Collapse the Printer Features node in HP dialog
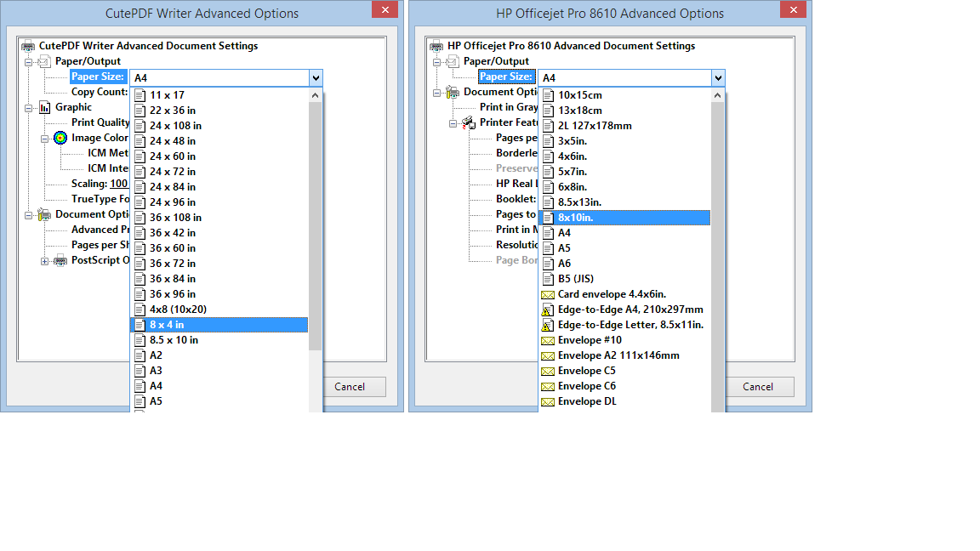This screenshot has height=551, width=980. (453, 123)
